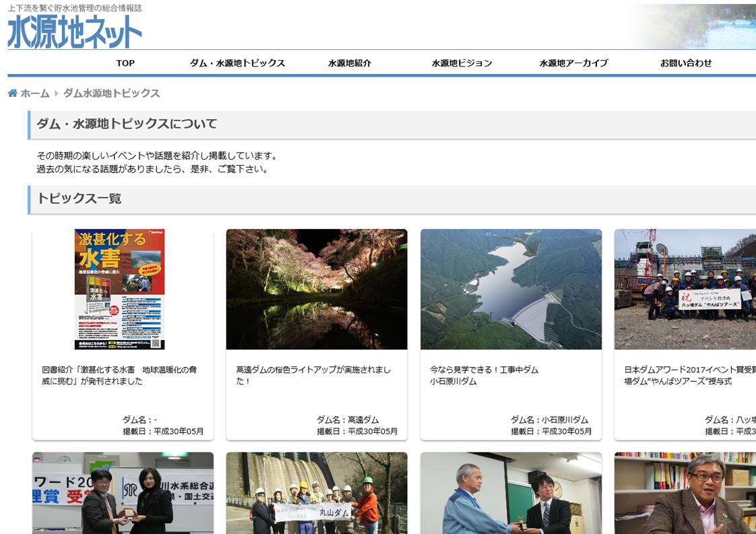
Task: Open the 八ッ場ダム group construction photo
Action: 685,289
